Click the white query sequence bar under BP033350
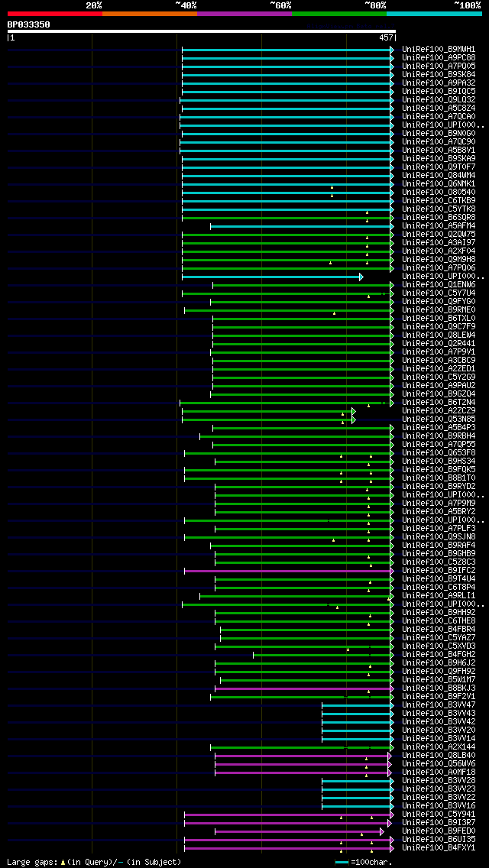 (202, 31)
